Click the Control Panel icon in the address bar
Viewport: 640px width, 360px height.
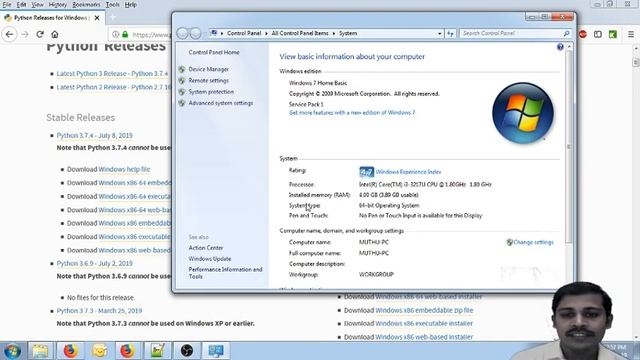[213, 33]
